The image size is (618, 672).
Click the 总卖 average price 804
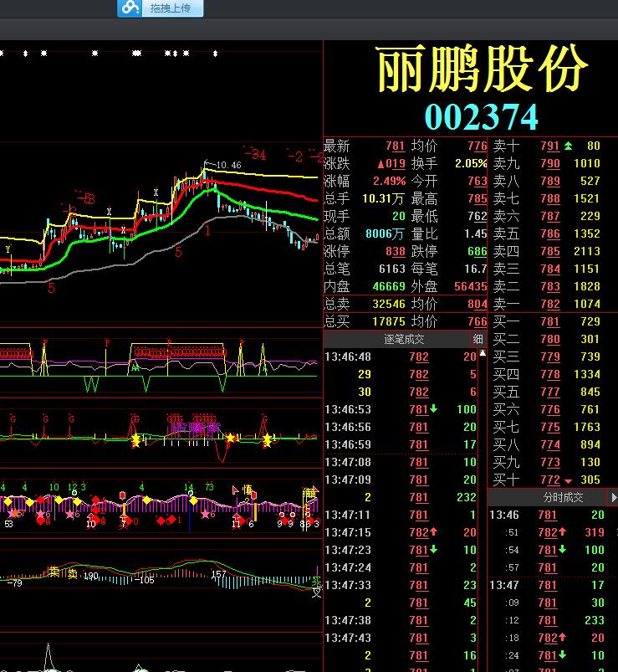point(478,304)
